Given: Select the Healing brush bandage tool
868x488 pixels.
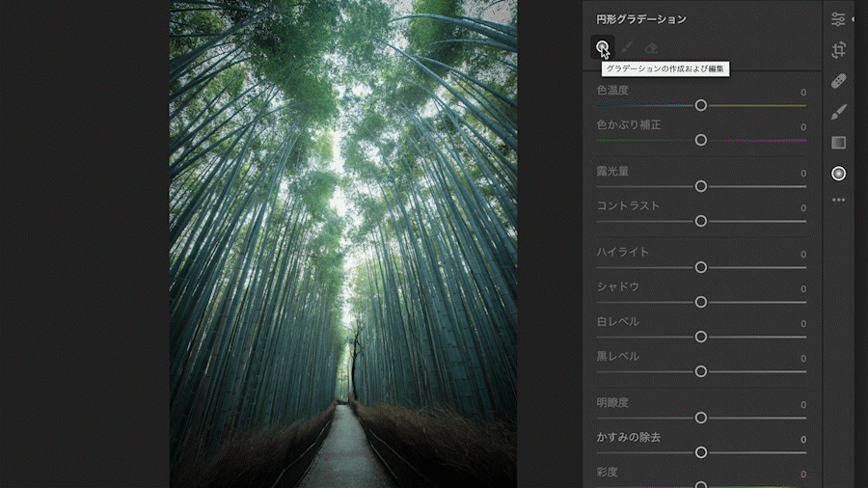Looking at the screenshot, I should [x=838, y=81].
